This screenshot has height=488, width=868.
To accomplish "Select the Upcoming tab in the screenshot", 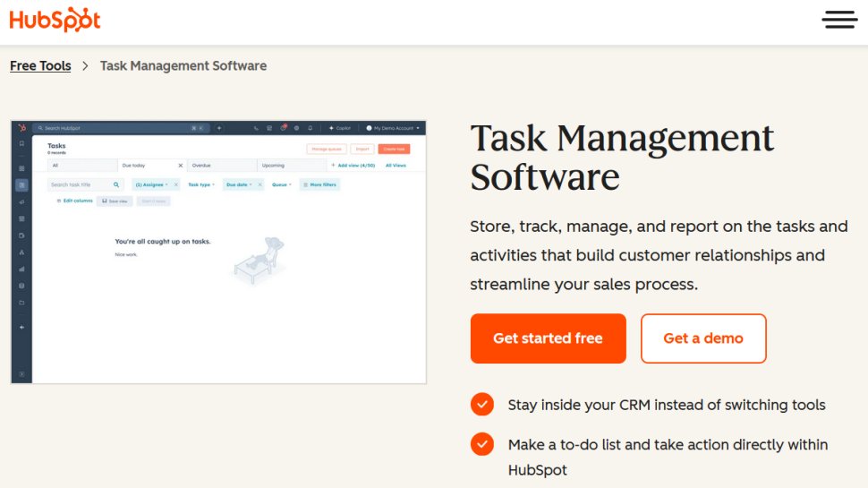I will click(x=292, y=165).
